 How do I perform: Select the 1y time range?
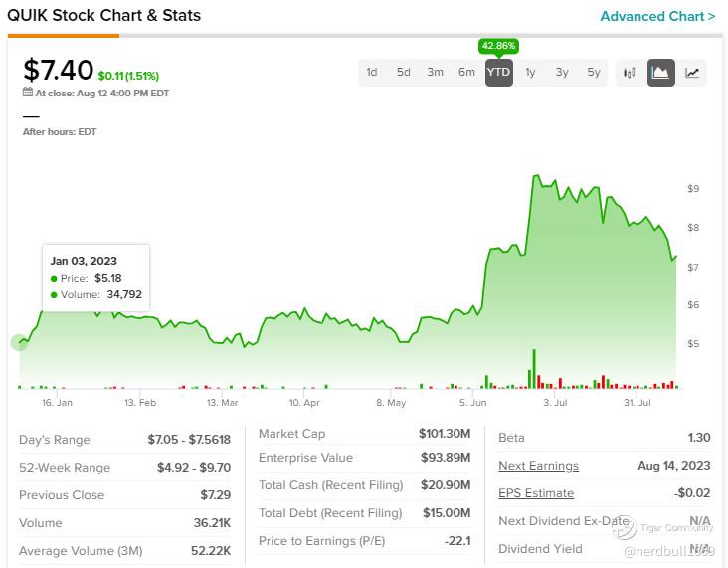coord(530,72)
